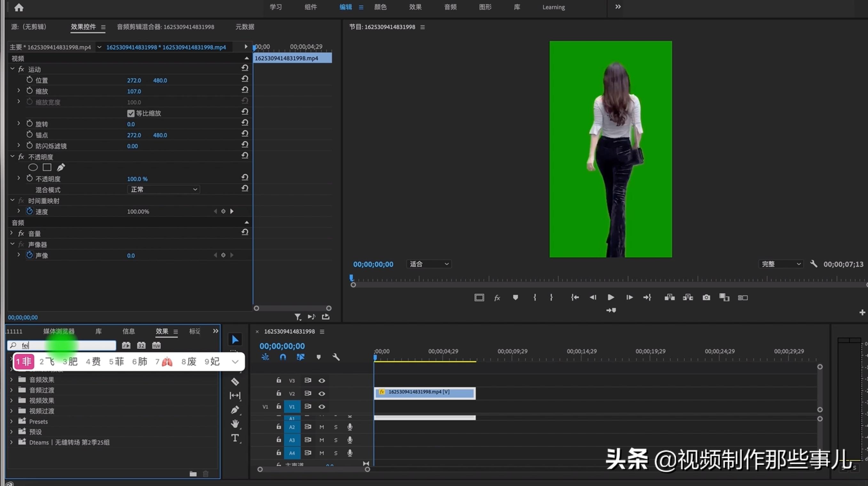Select the Type tool
Viewport: 868px width, 486px height.
pos(235,438)
